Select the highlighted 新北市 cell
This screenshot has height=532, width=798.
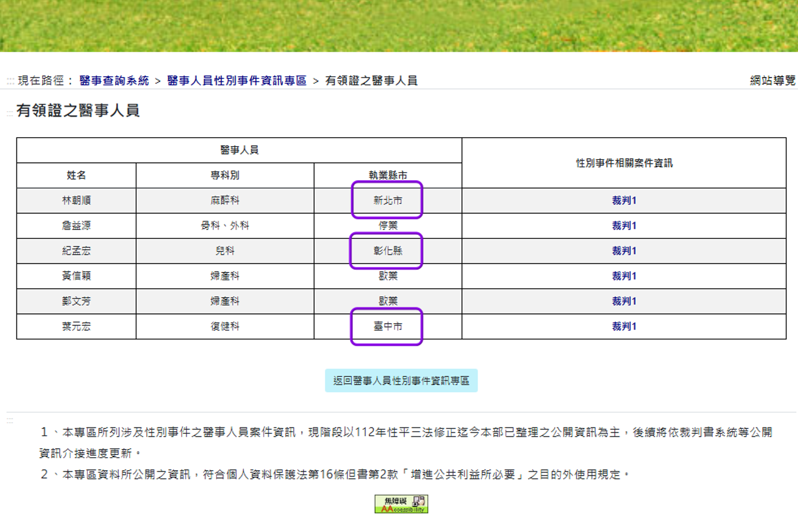click(388, 200)
